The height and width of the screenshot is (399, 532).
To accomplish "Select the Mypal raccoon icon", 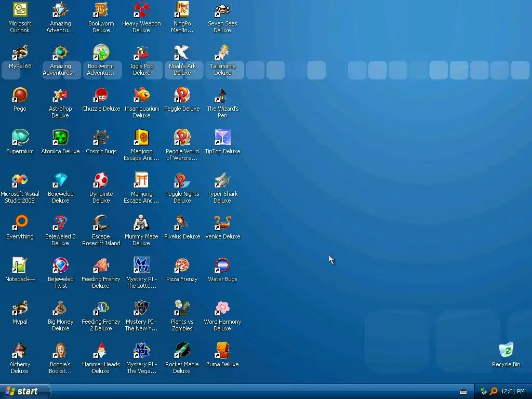I will click(20, 308).
